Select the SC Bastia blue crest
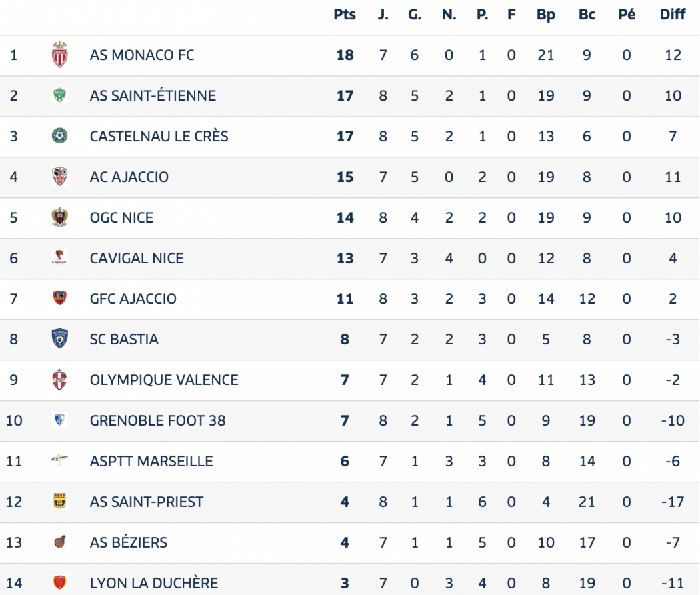This screenshot has width=700, height=595. 60,338
